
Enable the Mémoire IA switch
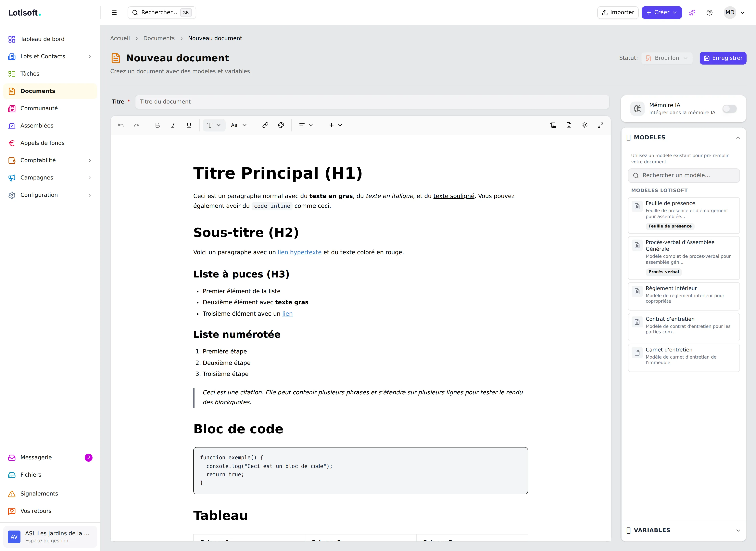click(x=729, y=109)
